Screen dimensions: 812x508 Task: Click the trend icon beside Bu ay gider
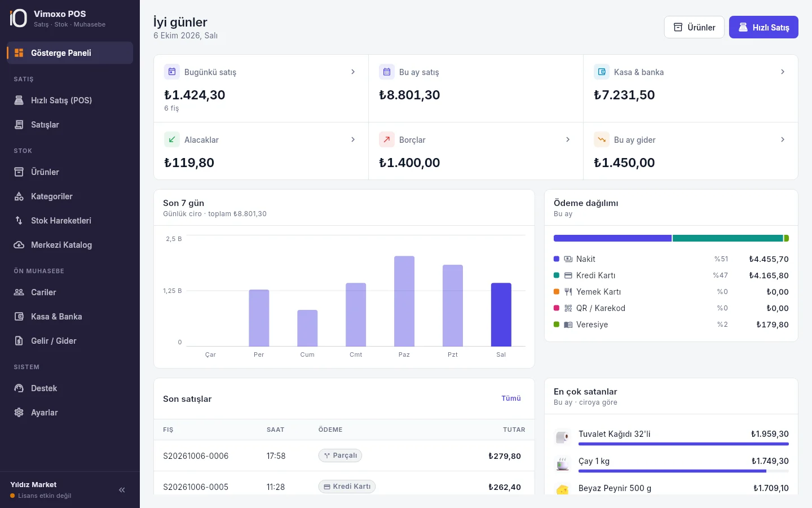pyautogui.click(x=602, y=139)
